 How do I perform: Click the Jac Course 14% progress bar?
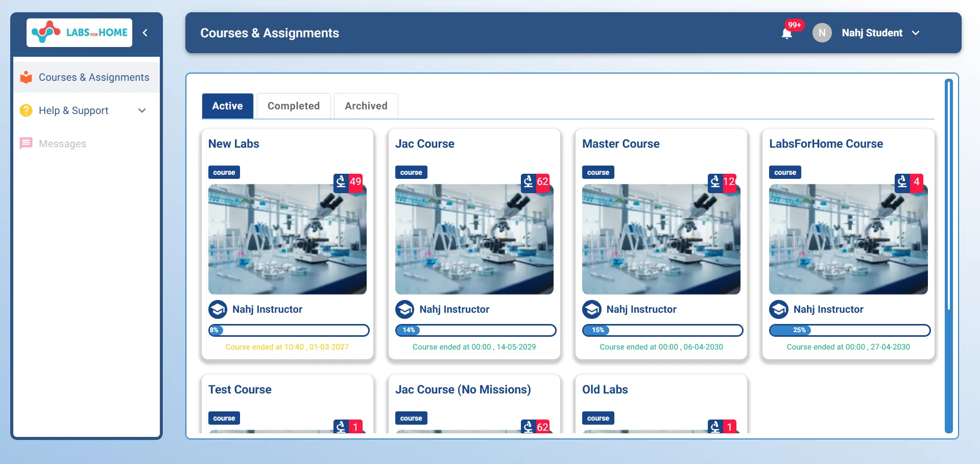pyautogui.click(x=475, y=330)
